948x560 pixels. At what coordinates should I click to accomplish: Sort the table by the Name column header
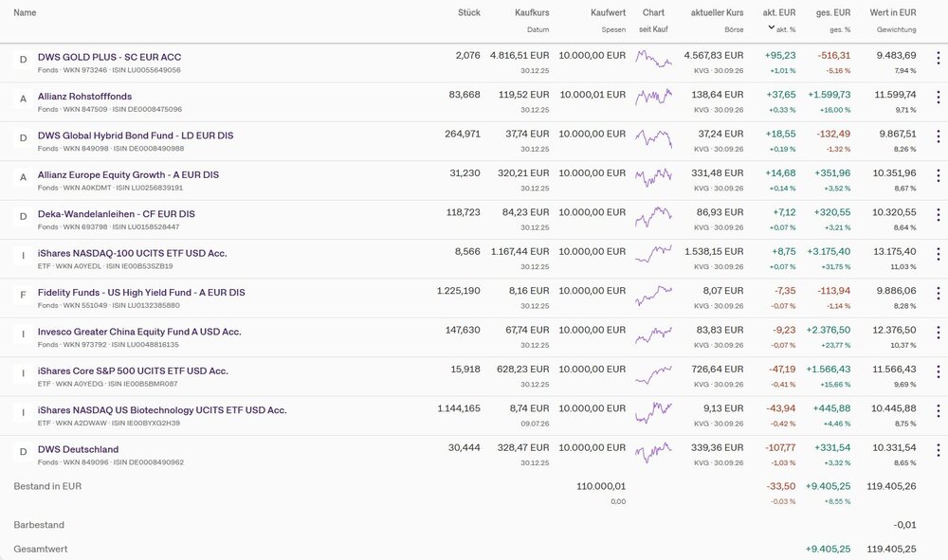[25, 12]
